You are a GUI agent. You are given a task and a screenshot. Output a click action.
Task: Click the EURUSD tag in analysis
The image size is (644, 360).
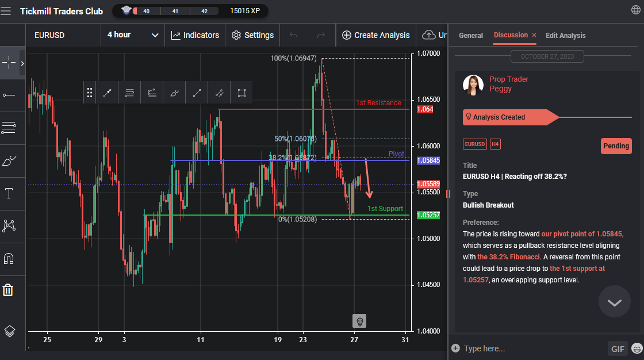pyautogui.click(x=475, y=144)
